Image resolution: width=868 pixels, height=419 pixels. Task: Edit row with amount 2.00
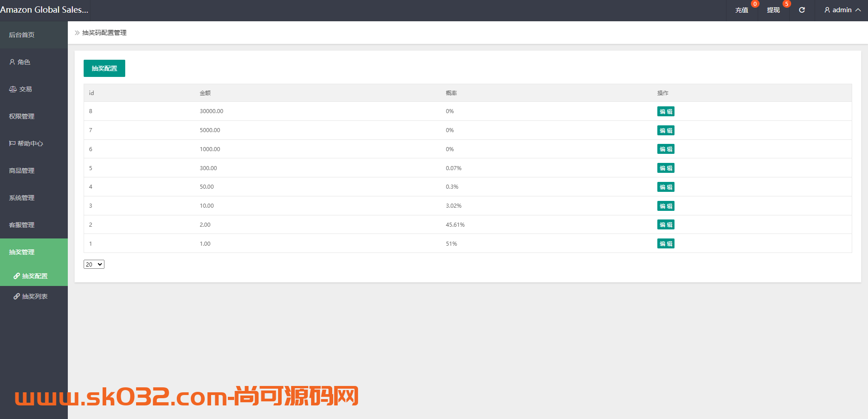tap(666, 224)
